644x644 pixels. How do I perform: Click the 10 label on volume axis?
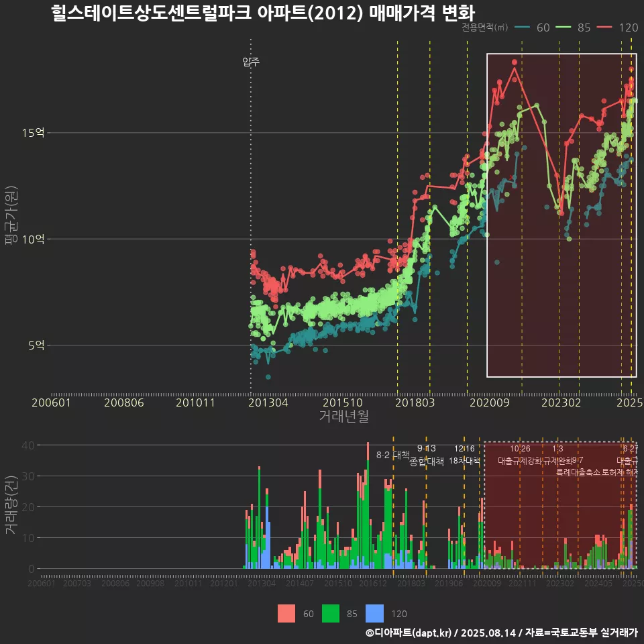coord(28,537)
